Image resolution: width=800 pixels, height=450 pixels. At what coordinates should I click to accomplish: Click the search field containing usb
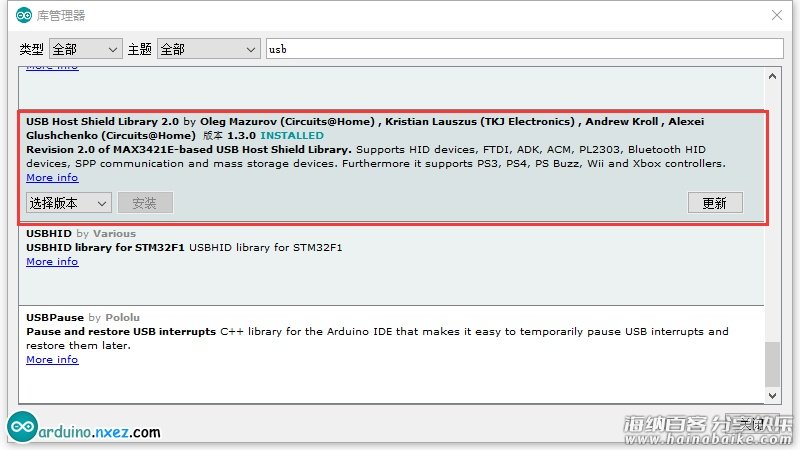tap(524, 49)
